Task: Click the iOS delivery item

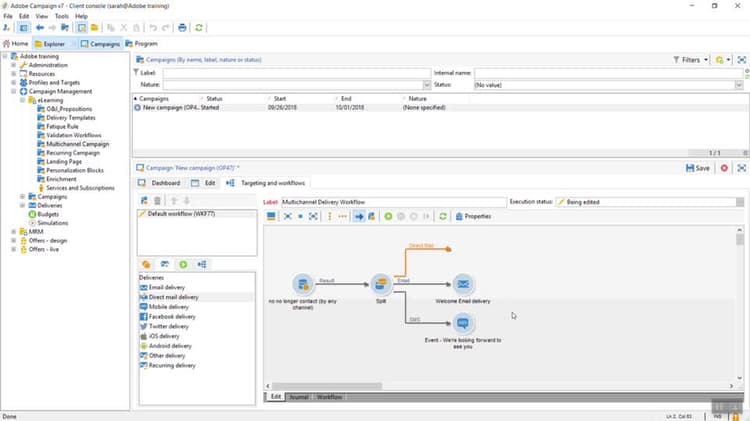Action: (164, 336)
